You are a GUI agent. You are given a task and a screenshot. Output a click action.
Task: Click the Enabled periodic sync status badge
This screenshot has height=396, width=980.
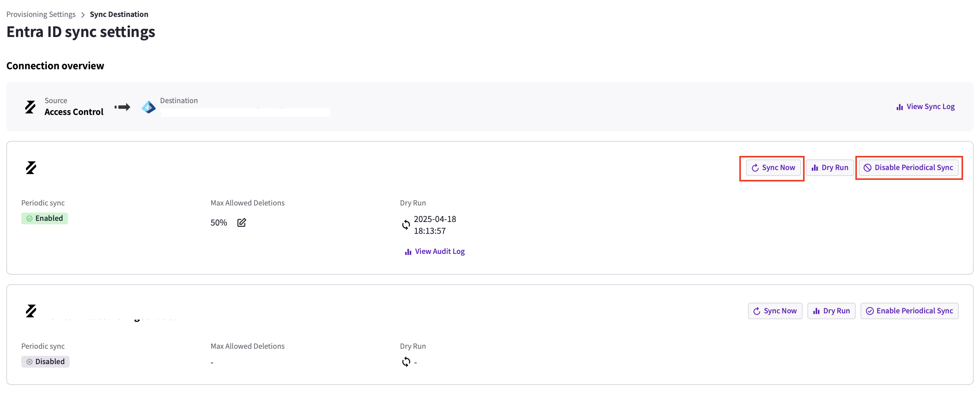tap(44, 218)
